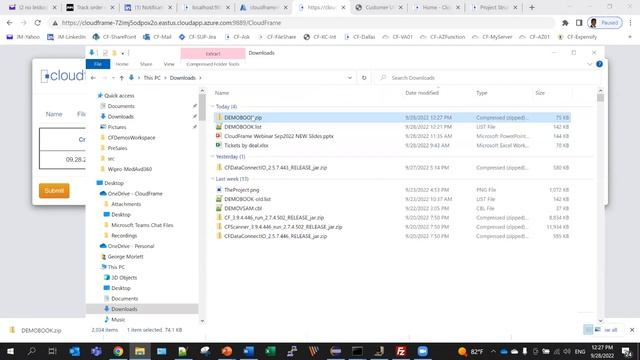The width and height of the screenshot is (640, 360).
Task: Sort by Type column header
Action: pyautogui.click(x=481, y=93)
